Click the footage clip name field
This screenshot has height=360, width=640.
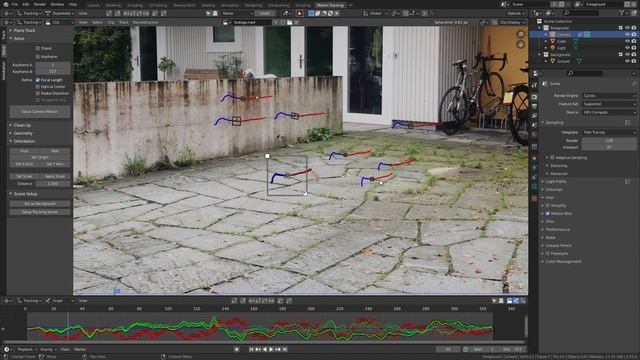(x=252, y=22)
